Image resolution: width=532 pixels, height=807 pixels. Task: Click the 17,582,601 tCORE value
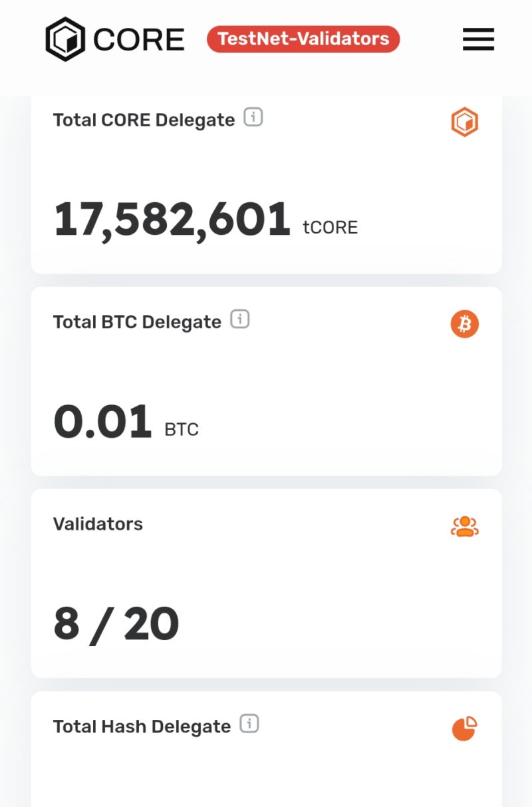point(172,220)
